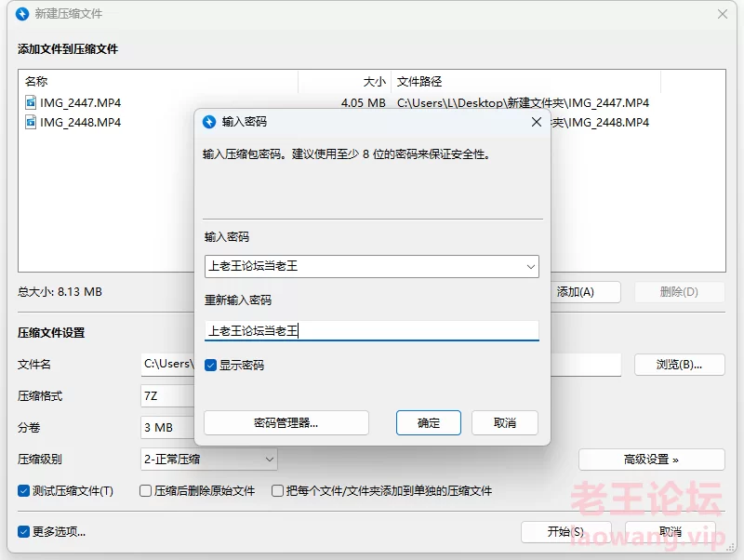744x560 pixels.
Task: Click 取消 in the password dialog
Action: 505,423
